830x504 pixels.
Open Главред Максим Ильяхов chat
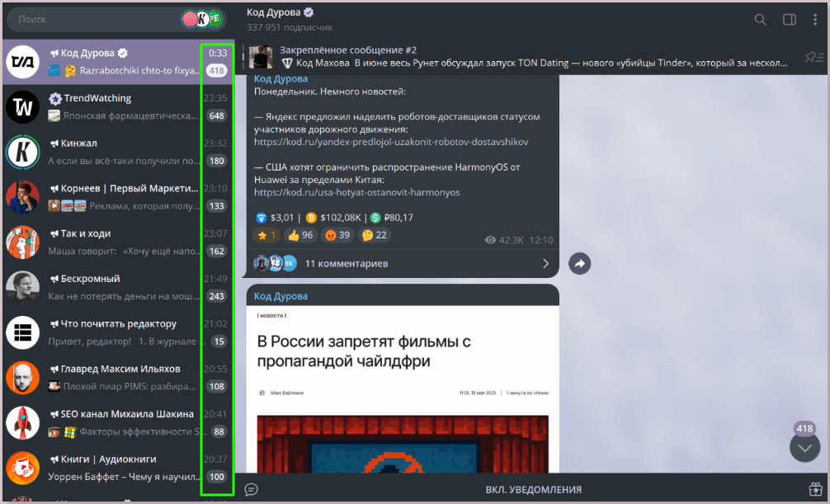tap(118, 378)
